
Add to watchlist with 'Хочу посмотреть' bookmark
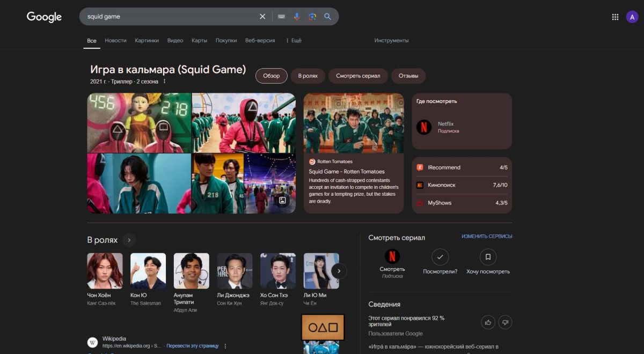tap(488, 257)
